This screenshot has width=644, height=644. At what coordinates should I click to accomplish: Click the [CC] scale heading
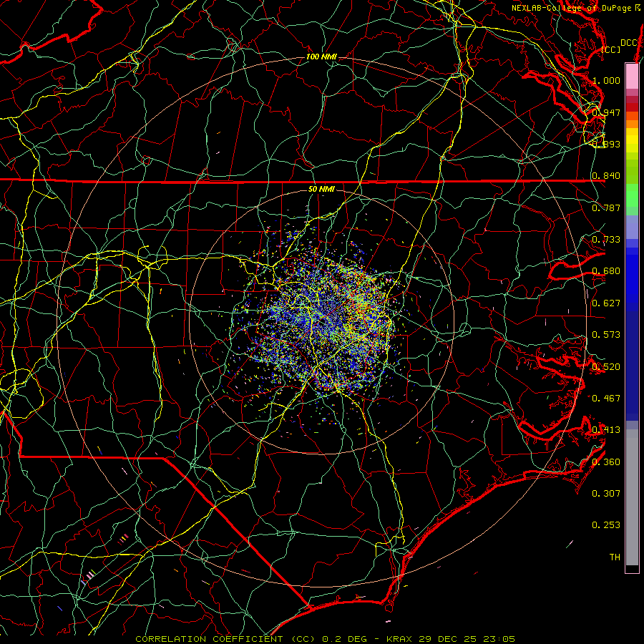611,49
